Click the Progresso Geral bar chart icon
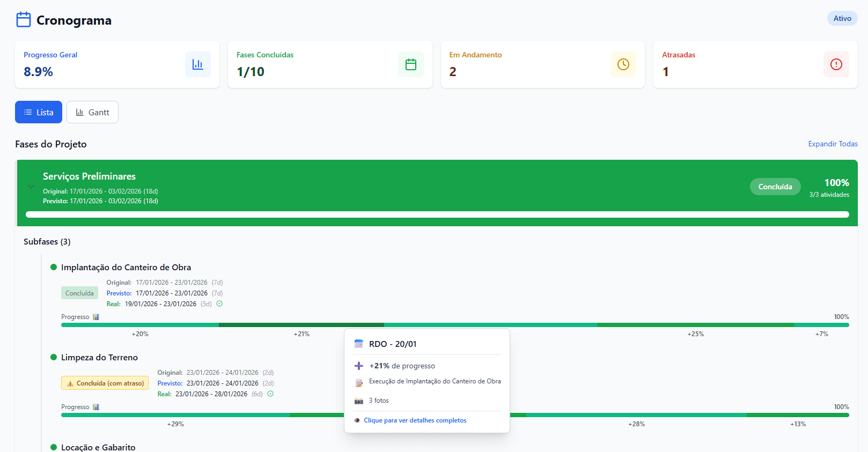The image size is (868, 452). (197, 64)
